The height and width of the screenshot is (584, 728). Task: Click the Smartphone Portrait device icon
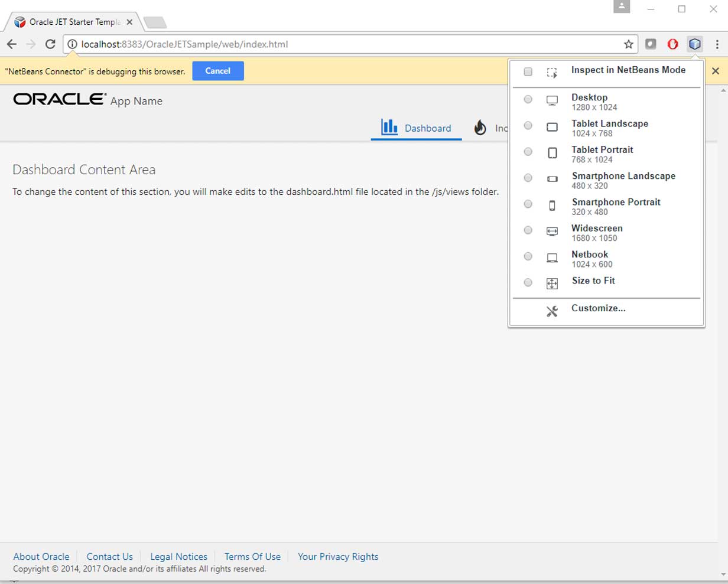tap(552, 205)
